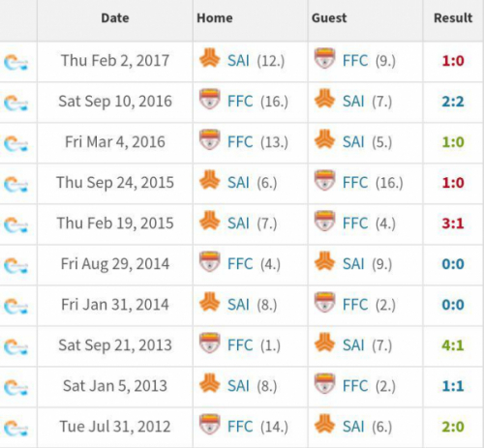The height and width of the screenshot is (448, 484).
Task: Click the league icon beside Tue Jul 31, 2012
Action: [x=15, y=428]
